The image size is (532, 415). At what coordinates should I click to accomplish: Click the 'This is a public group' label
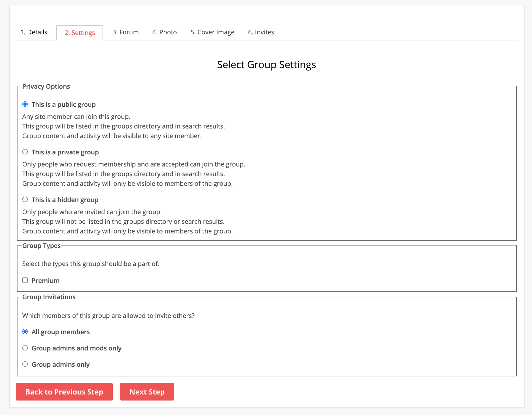pos(64,105)
